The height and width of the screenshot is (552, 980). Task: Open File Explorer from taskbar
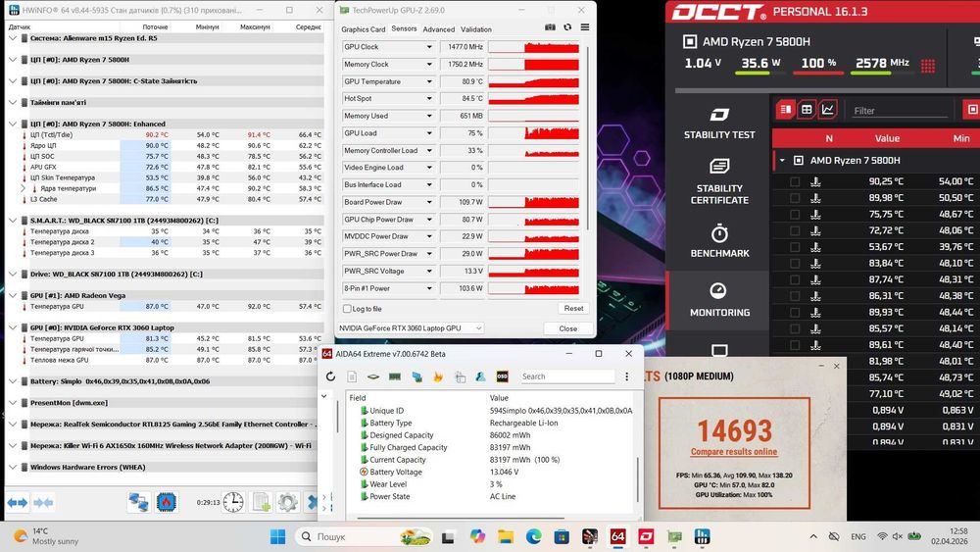[505, 536]
